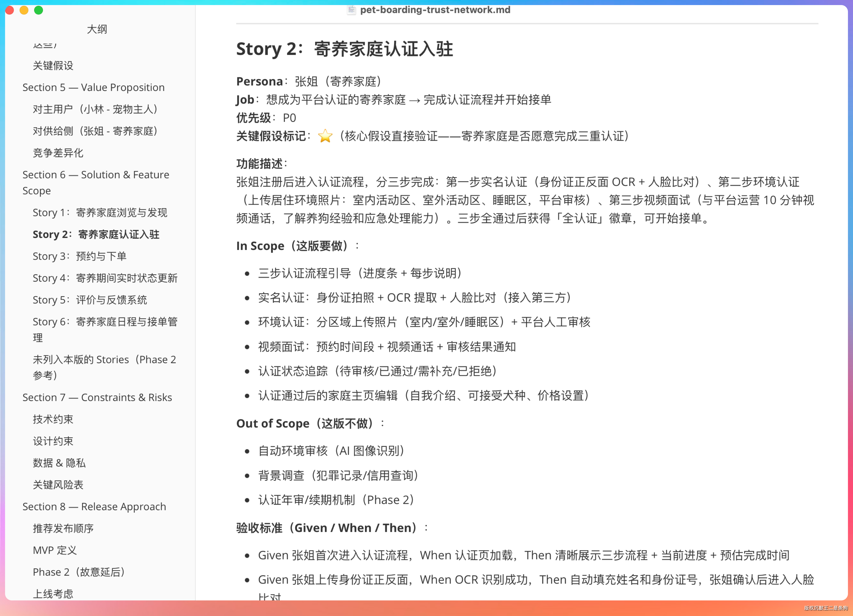Click the star emoji after 关键假设标记
This screenshot has height=616, width=853.
325,136
